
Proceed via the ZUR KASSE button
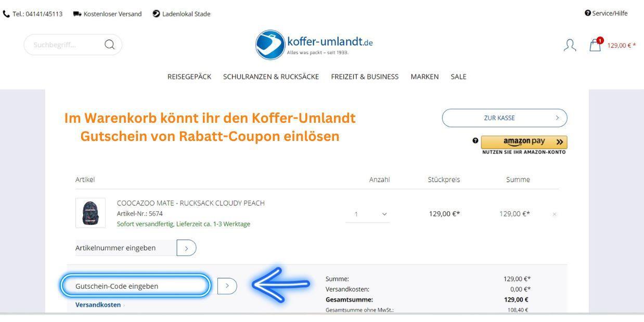505,118
